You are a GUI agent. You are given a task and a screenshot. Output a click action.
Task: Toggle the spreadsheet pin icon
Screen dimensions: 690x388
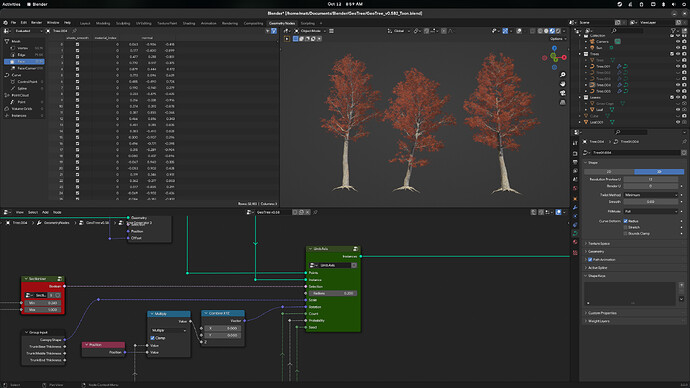coord(75,31)
